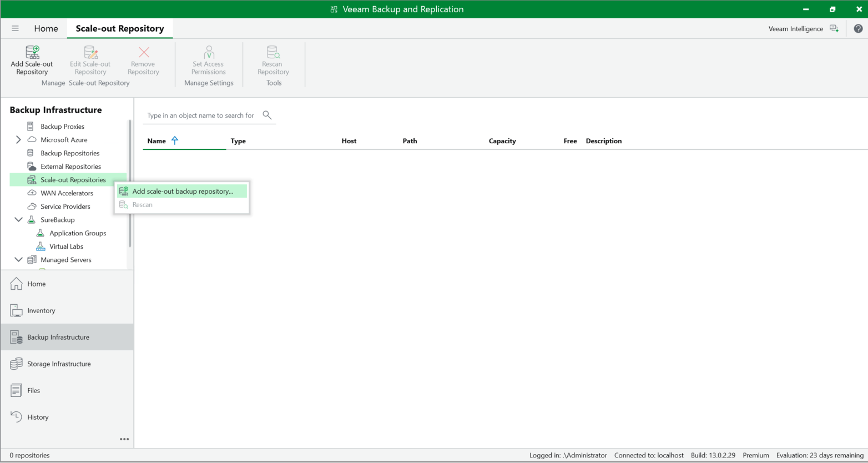Click the search magnifier icon
This screenshot has width=868, height=463.
[x=267, y=115]
